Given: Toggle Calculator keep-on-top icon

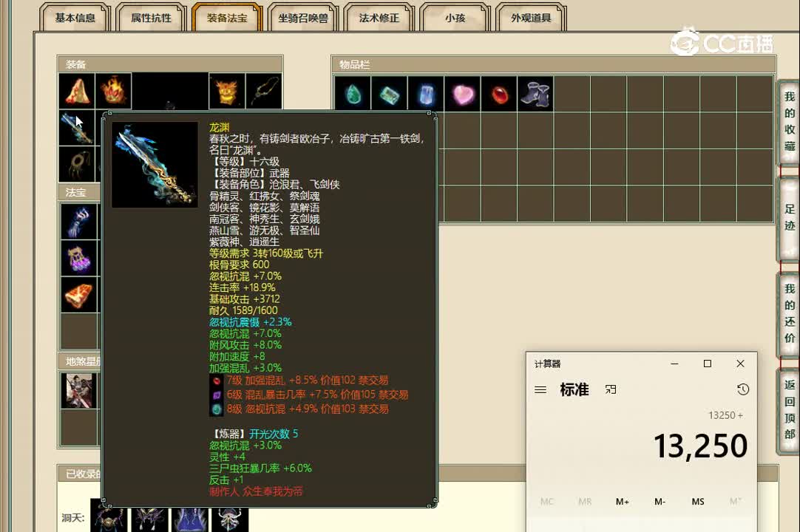Looking at the screenshot, I should point(611,389).
